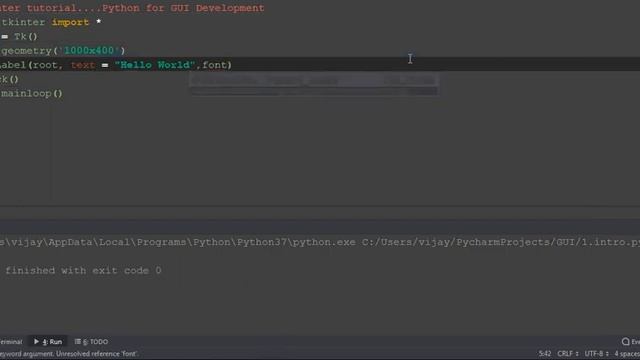Screen dimensions: 640x360
Task: Open the Event Log at bottom right
Action: [631, 342]
